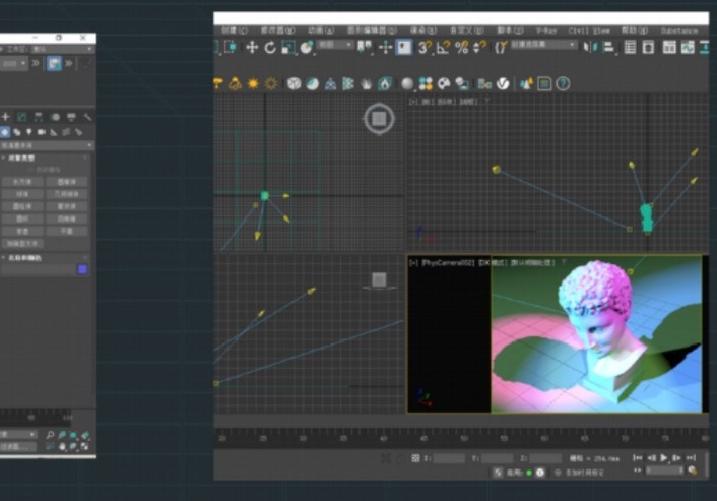Click the Cylinder primitive button
The image size is (717, 501).
22,207
